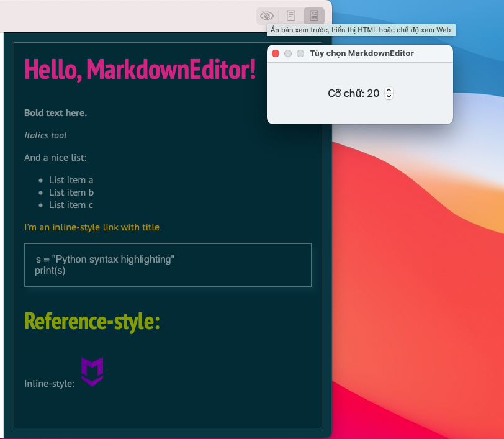Viewport: 504px width, 439px height.
Task: Close the Tùy chọn MarkdownEditor window
Action: [x=276, y=53]
